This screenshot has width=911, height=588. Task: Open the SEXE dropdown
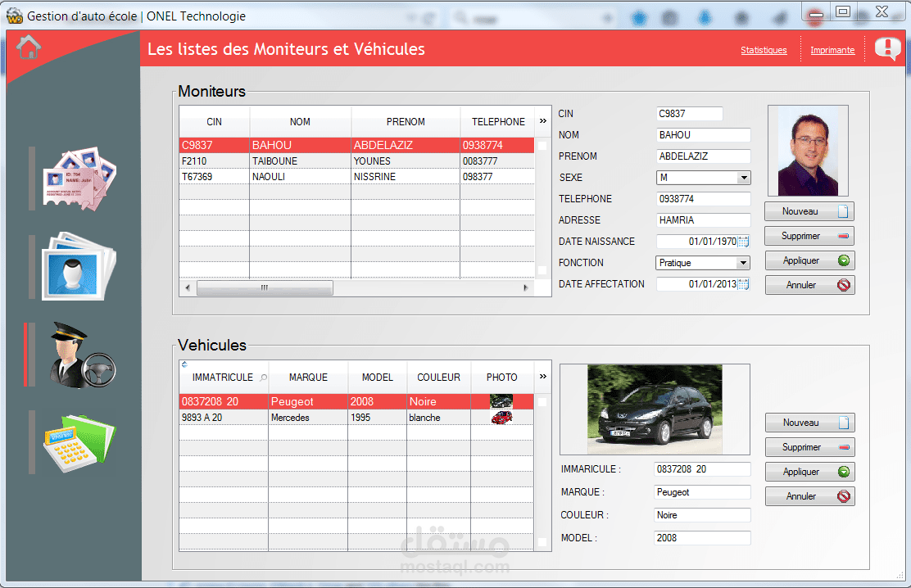tap(744, 178)
